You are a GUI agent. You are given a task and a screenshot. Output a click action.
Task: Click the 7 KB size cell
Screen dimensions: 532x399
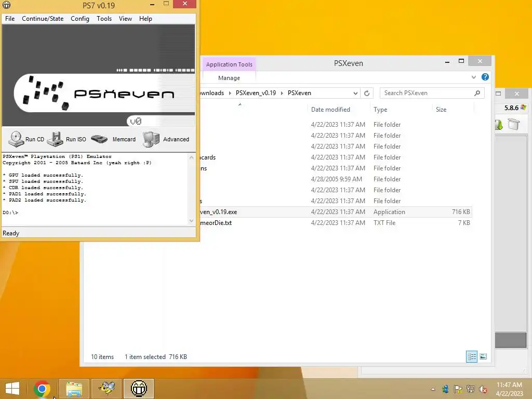pyautogui.click(x=464, y=223)
